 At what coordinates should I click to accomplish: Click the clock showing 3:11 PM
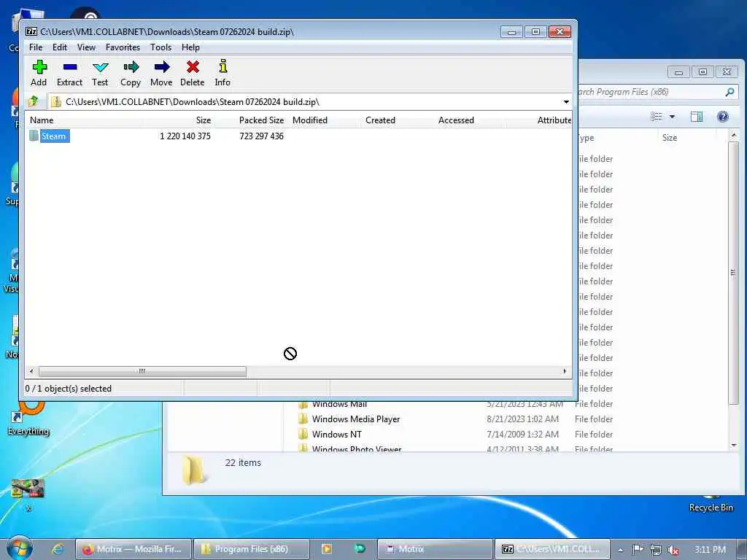[x=709, y=550]
